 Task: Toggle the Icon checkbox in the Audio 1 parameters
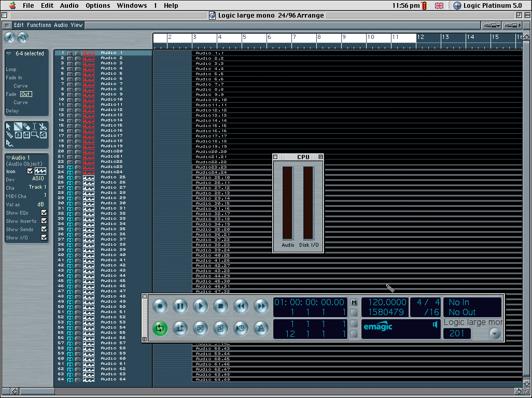pos(30,171)
